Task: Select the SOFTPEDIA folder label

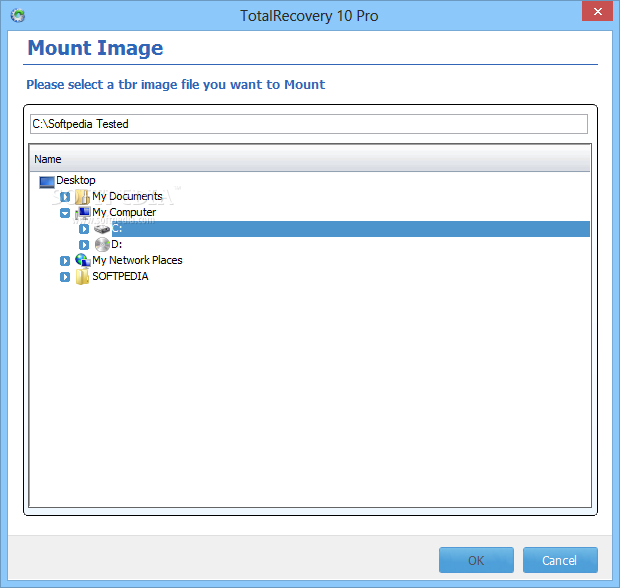Action: 120,276
